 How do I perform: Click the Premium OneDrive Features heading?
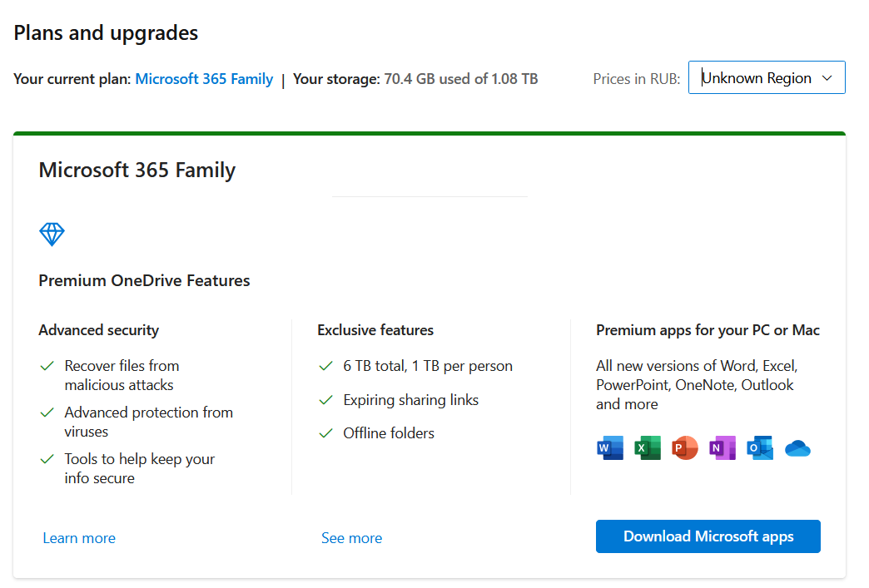coord(144,281)
